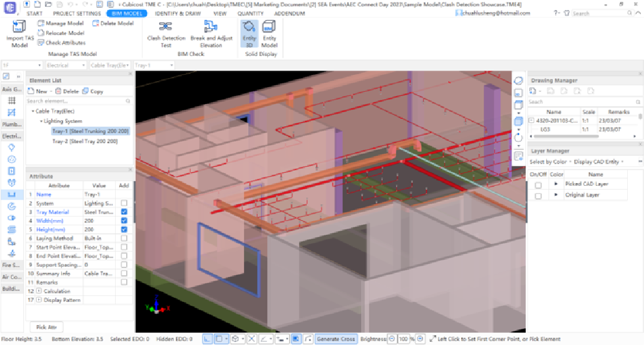Open the Electrical discipline dropdown

click(65, 65)
